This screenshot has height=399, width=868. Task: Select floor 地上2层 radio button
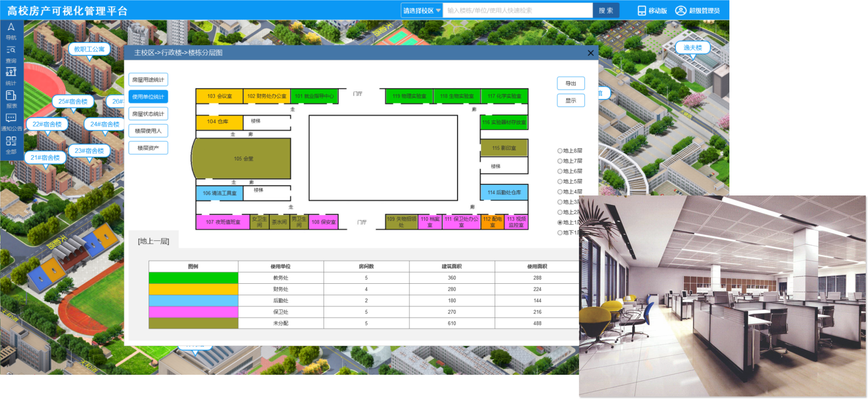coord(560,213)
